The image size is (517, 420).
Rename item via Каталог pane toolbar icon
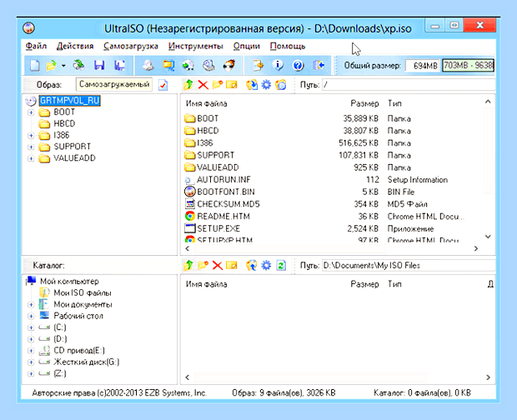point(232,265)
